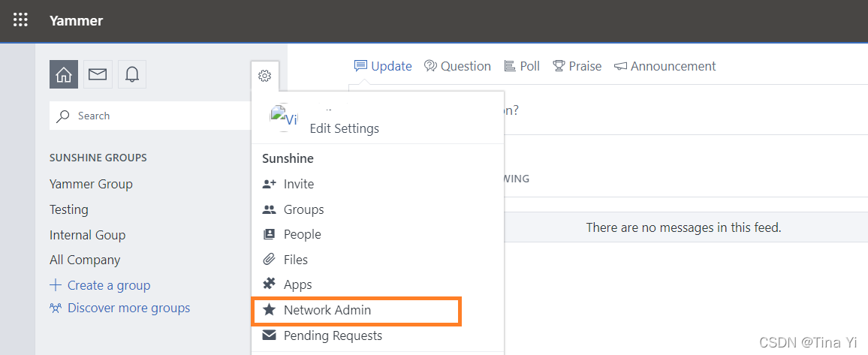This screenshot has height=355, width=868.
Task: Open the Yammer Group group
Action: 91,184
